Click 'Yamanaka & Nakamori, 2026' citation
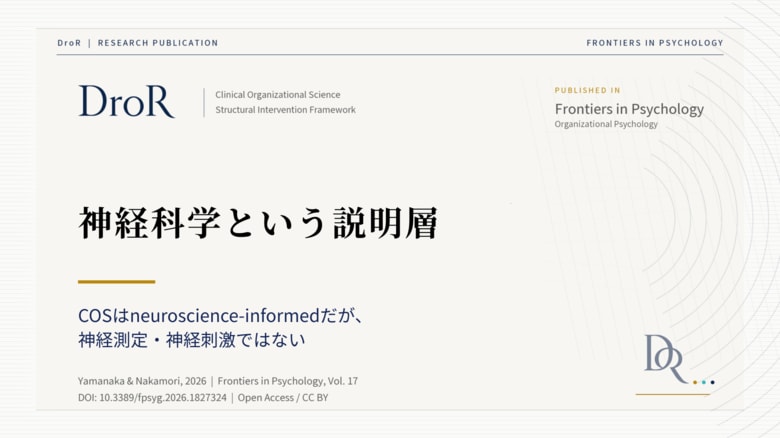The width and height of the screenshot is (780, 438). coord(142,381)
